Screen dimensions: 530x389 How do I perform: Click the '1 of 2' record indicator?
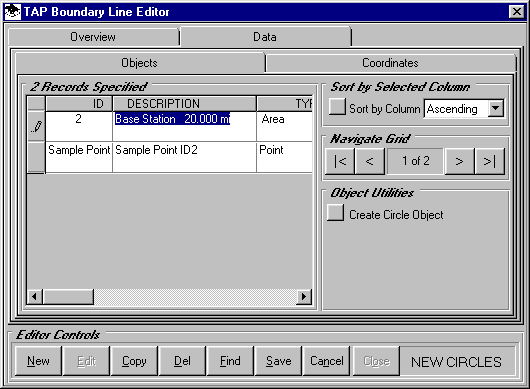tap(415, 161)
